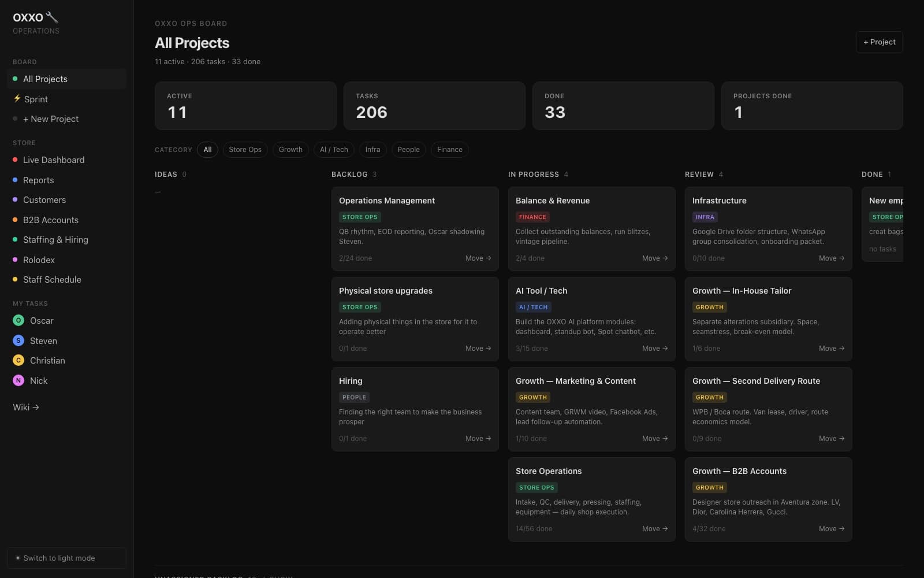Click the light mode sun icon
This screenshot has width=924, height=578.
pyautogui.click(x=18, y=558)
